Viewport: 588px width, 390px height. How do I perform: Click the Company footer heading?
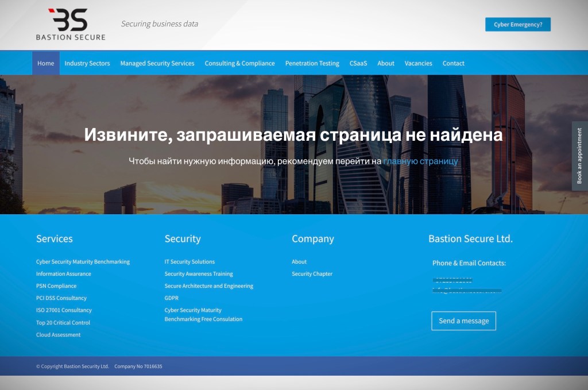[313, 239]
